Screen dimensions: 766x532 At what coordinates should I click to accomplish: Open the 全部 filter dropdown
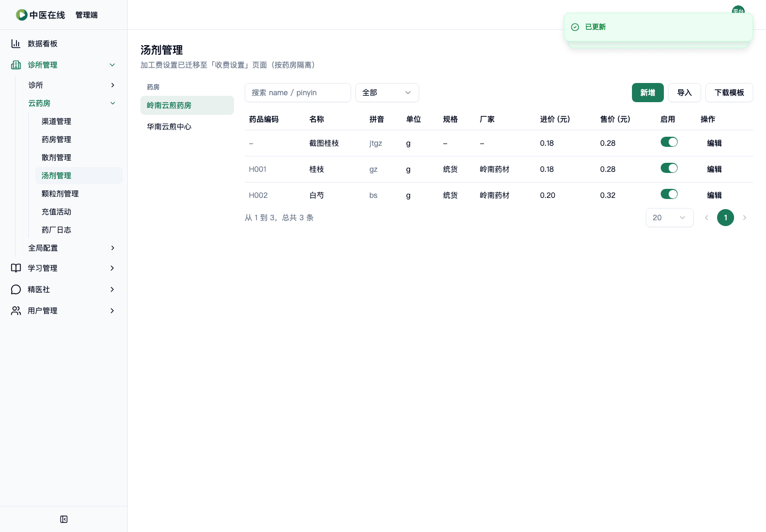(387, 93)
